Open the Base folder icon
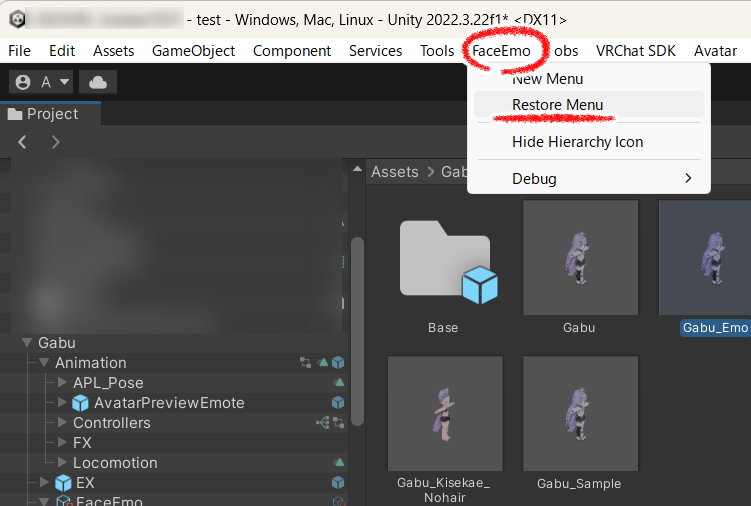 click(443, 260)
